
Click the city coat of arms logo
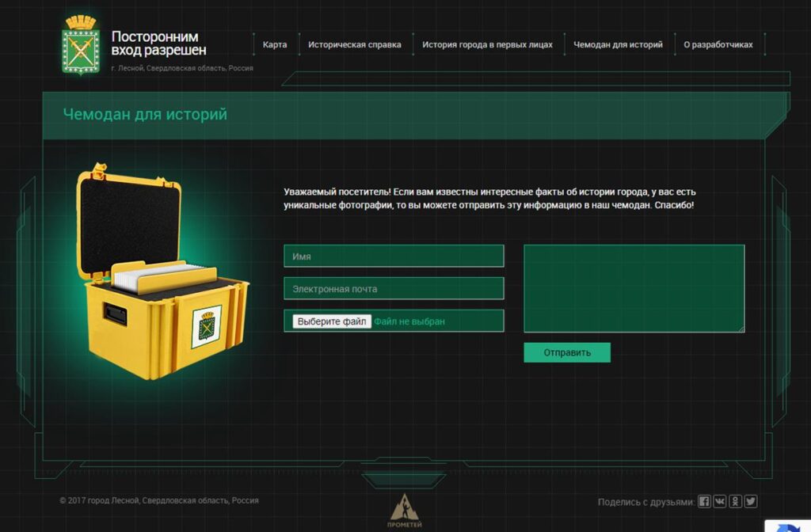tap(81, 45)
